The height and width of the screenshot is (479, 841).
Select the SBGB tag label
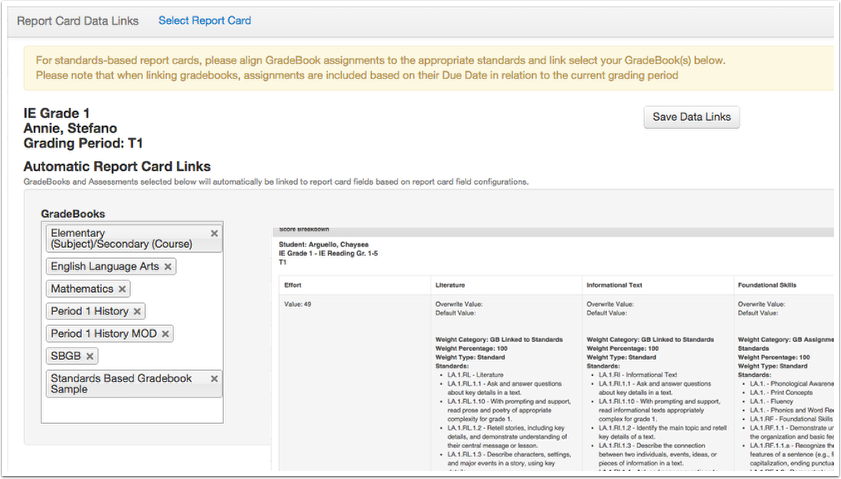pyautogui.click(x=65, y=356)
